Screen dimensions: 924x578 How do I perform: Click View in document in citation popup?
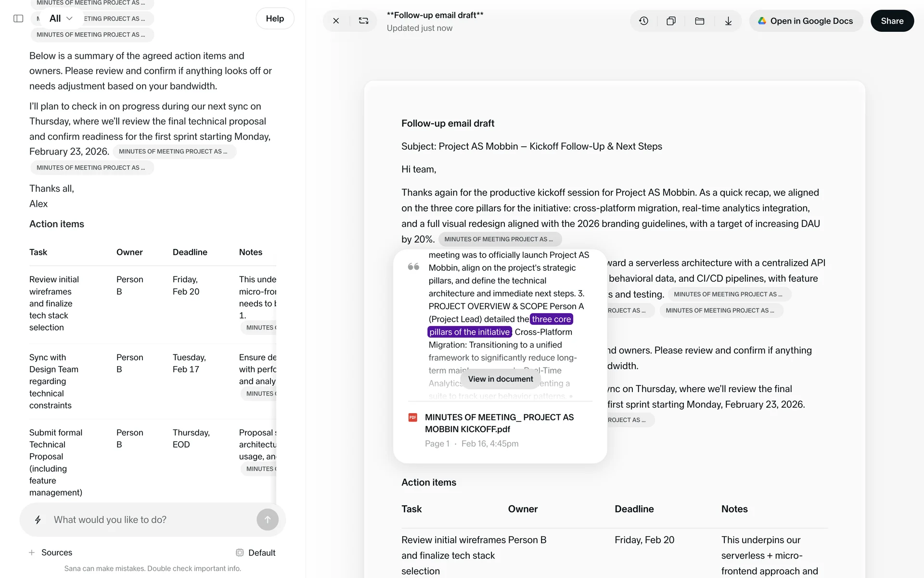(x=500, y=379)
